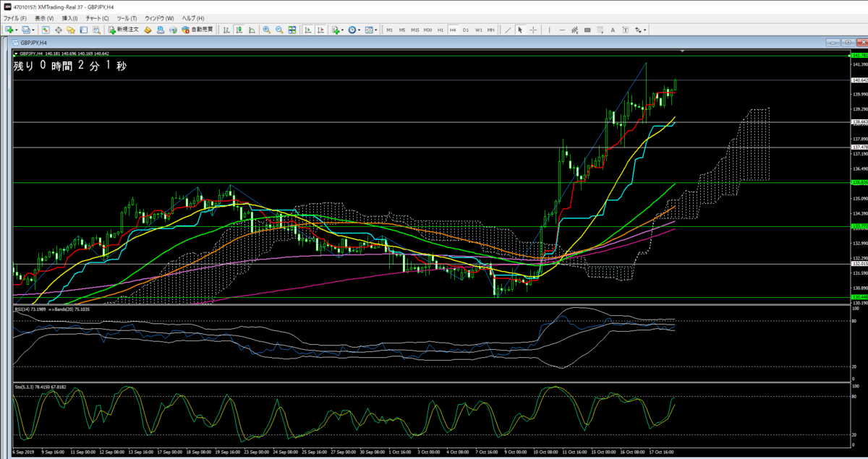Select the equidistant channel tool
The image size is (868, 459).
[x=574, y=30]
